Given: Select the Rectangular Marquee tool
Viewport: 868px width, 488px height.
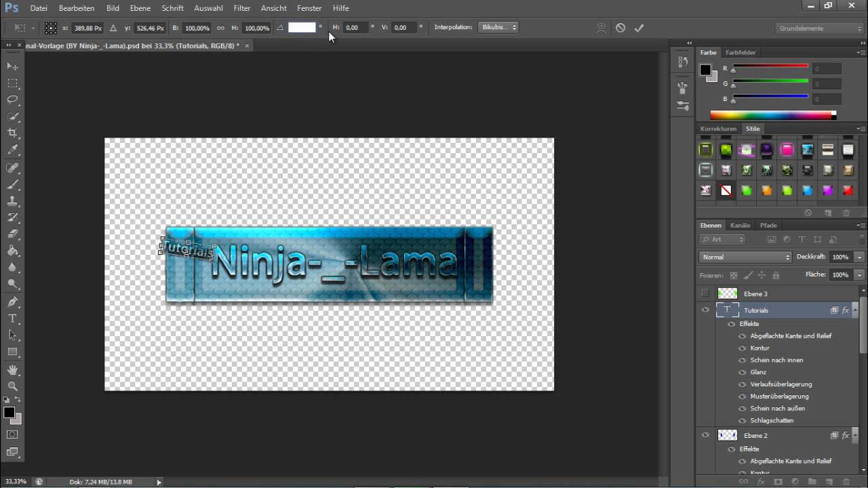Looking at the screenshot, I should [x=13, y=83].
